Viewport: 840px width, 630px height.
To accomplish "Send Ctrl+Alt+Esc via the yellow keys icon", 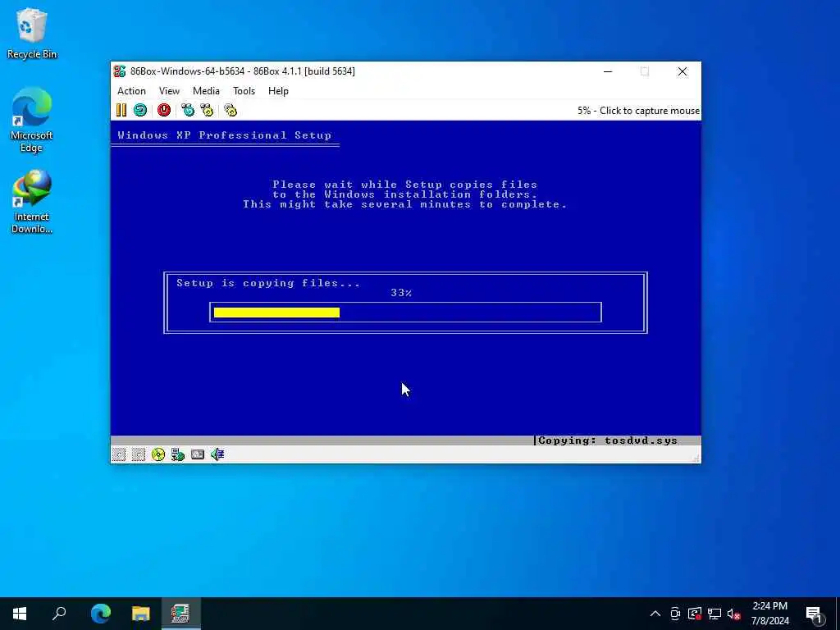I will point(207,111).
